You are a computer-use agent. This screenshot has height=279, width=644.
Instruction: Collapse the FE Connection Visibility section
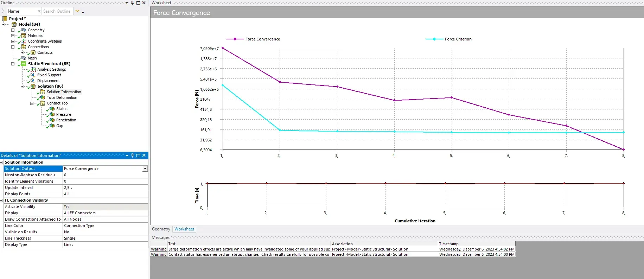[x=2, y=200]
